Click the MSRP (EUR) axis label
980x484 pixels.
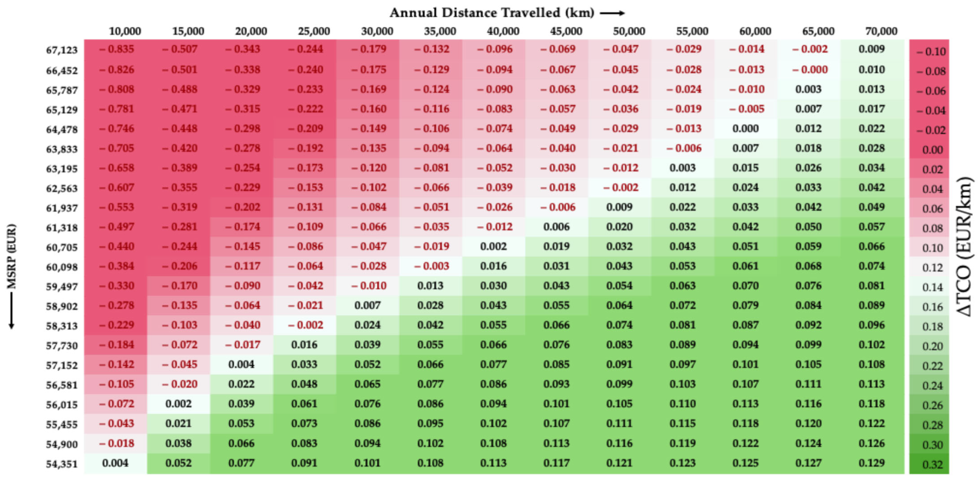[x=11, y=256]
